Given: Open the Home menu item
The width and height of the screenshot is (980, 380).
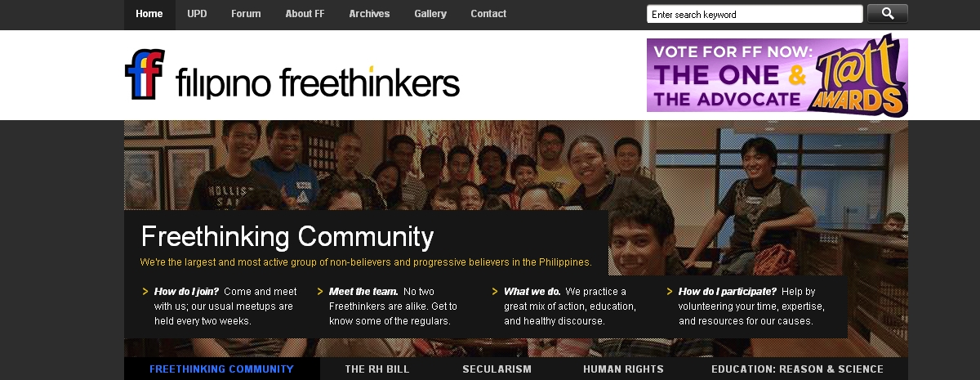Looking at the screenshot, I should pos(149,14).
